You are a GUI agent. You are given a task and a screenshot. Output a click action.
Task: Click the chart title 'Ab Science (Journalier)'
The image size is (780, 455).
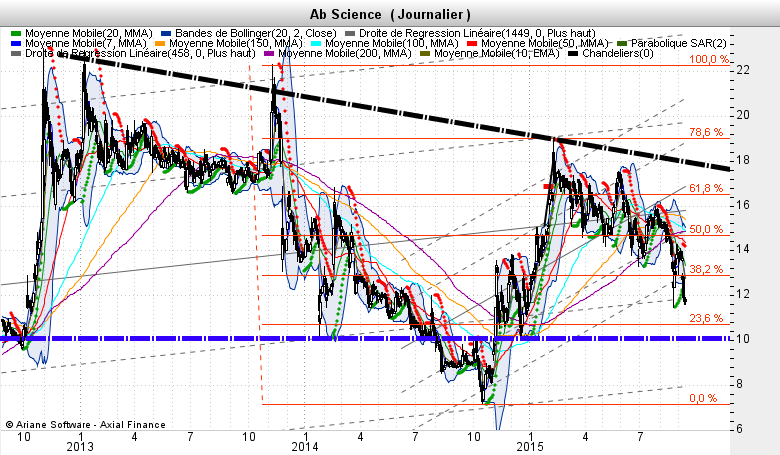pyautogui.click(x=390, y=14)
